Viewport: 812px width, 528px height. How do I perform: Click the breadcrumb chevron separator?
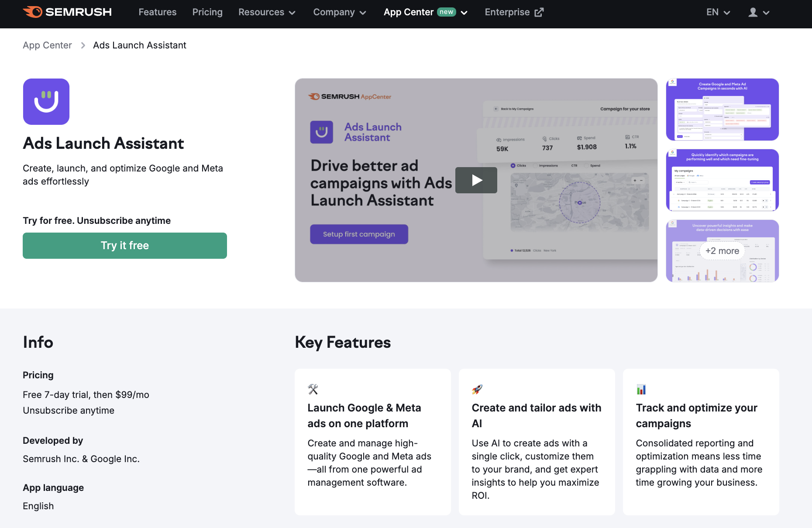(x=83, y=45)
